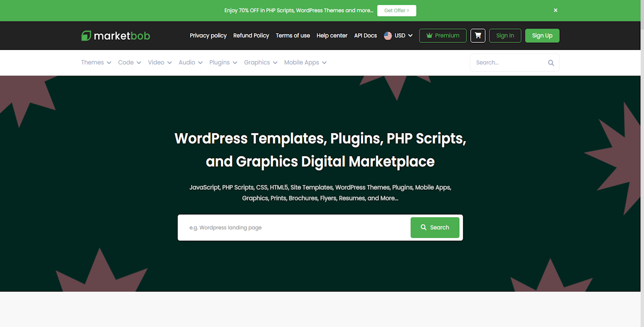Open the Premium crown button
This screenshot has width=644, height=327.
443,35
